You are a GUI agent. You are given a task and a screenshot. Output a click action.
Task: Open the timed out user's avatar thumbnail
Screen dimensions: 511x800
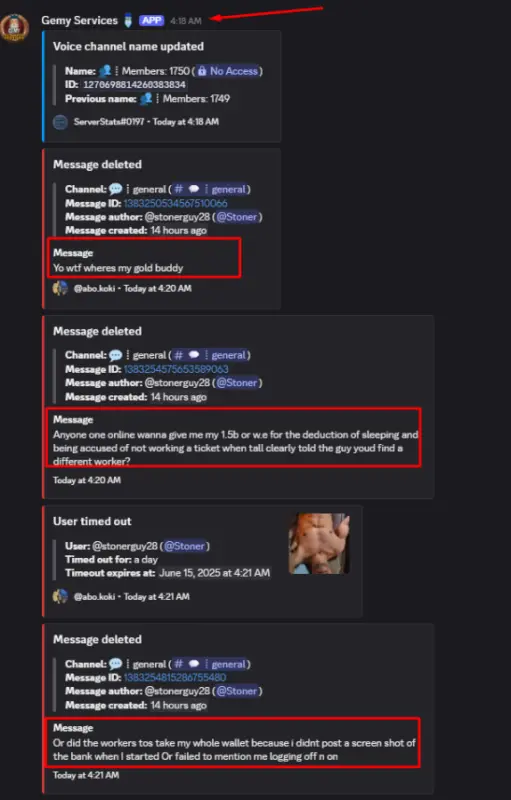(x=319, y=544)
